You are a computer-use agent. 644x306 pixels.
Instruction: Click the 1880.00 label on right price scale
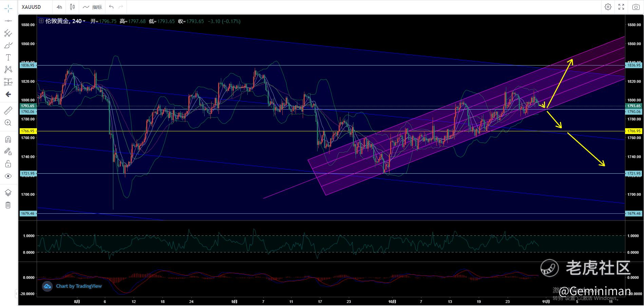click(634, 25)
